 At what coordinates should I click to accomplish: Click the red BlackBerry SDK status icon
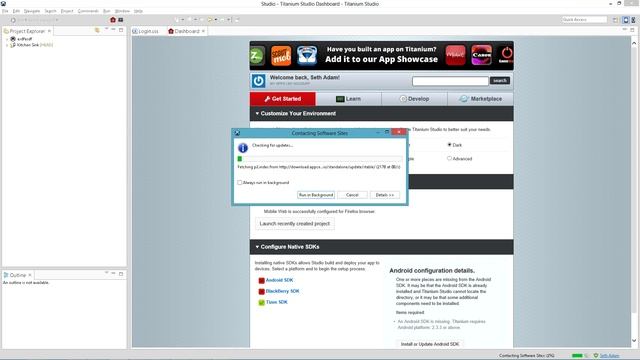point(262,292)
